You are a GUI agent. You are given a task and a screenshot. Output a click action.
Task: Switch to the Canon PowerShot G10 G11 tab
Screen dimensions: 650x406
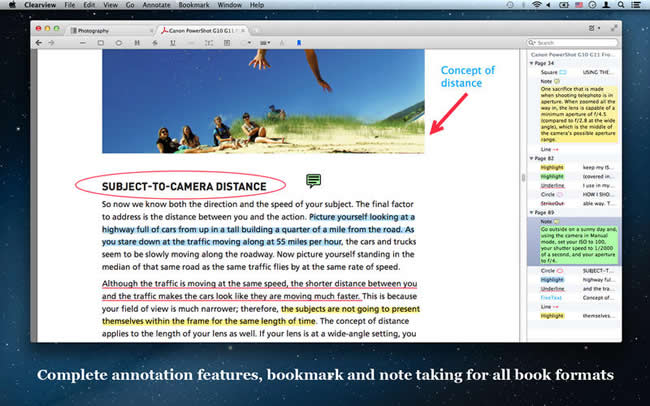click(203, 31)
